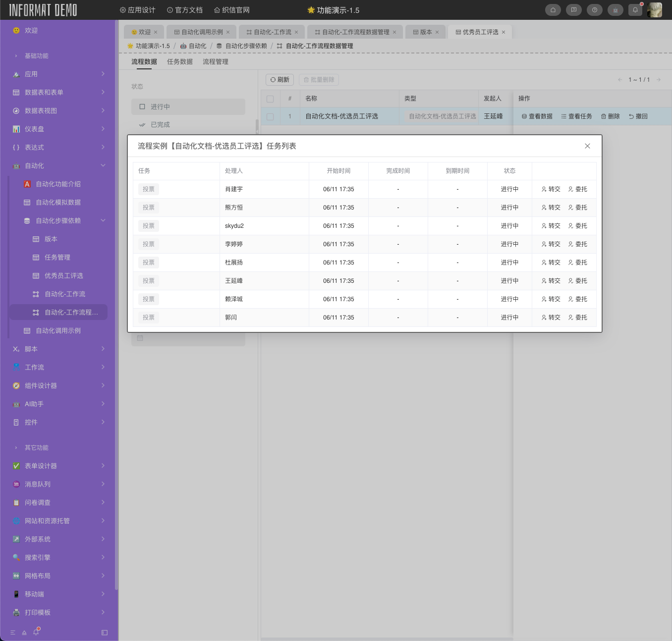Select the 进行中 status filter
This screenshot has height=641, width=672.
pos(188,107)
